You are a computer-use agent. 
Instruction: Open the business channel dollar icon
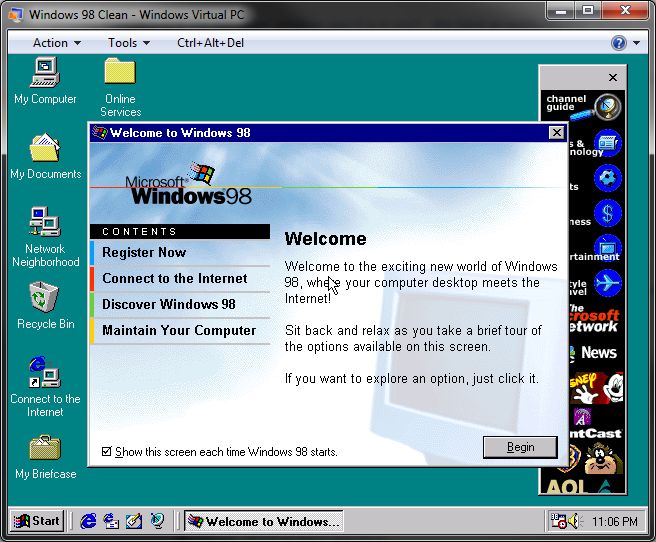pos(607,213)
